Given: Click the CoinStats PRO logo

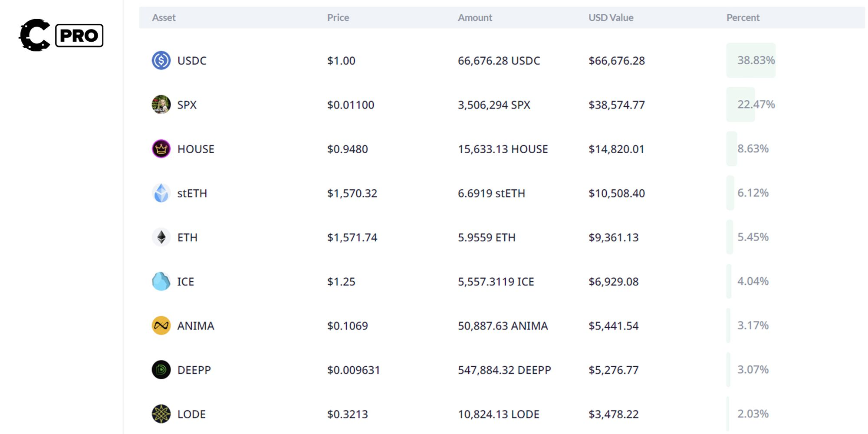Looking at the screenshot, I should 61,35.
